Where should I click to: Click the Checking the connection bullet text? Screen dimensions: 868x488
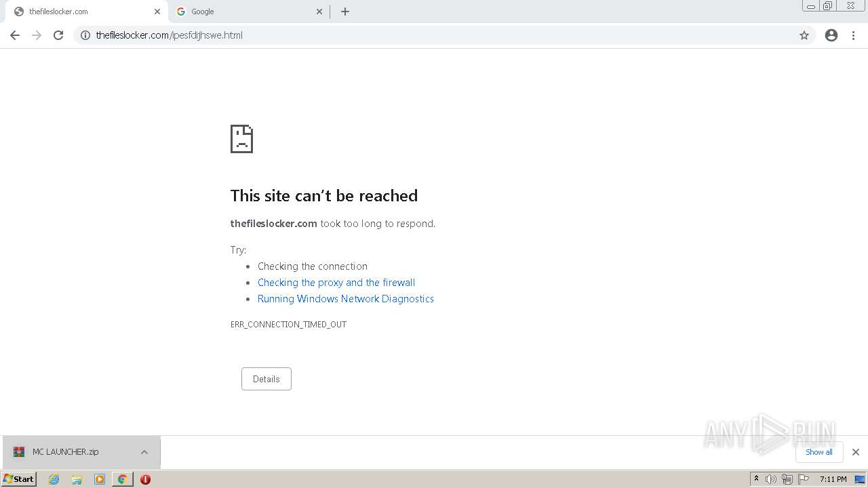(x=313, y=266)
